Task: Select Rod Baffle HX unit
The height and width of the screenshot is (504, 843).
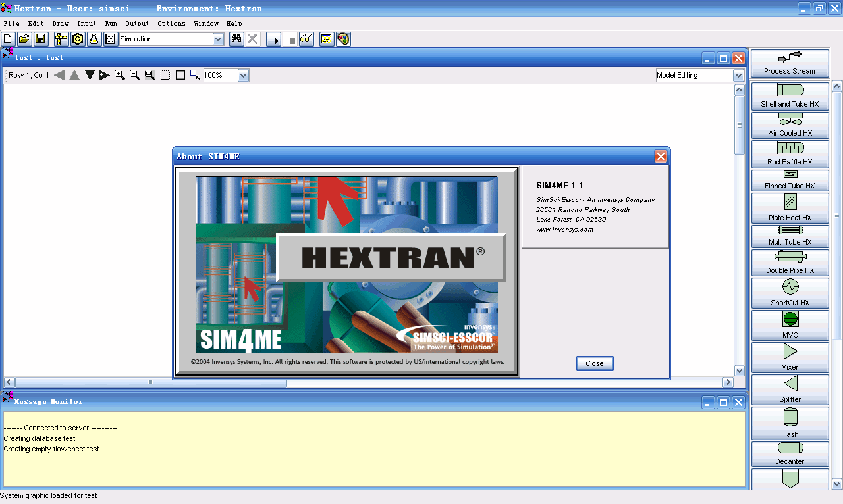Action: pyautogui.click(x=790, y=154)
